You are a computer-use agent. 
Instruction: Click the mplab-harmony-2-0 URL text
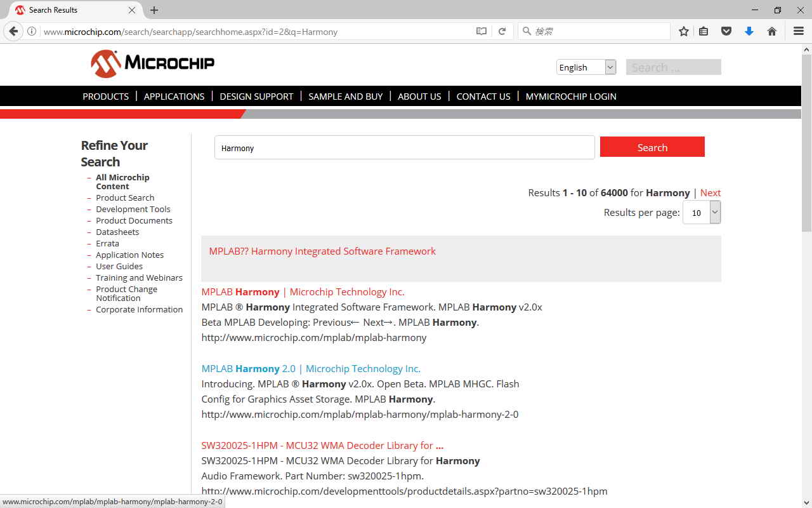(x=360, y=414)
